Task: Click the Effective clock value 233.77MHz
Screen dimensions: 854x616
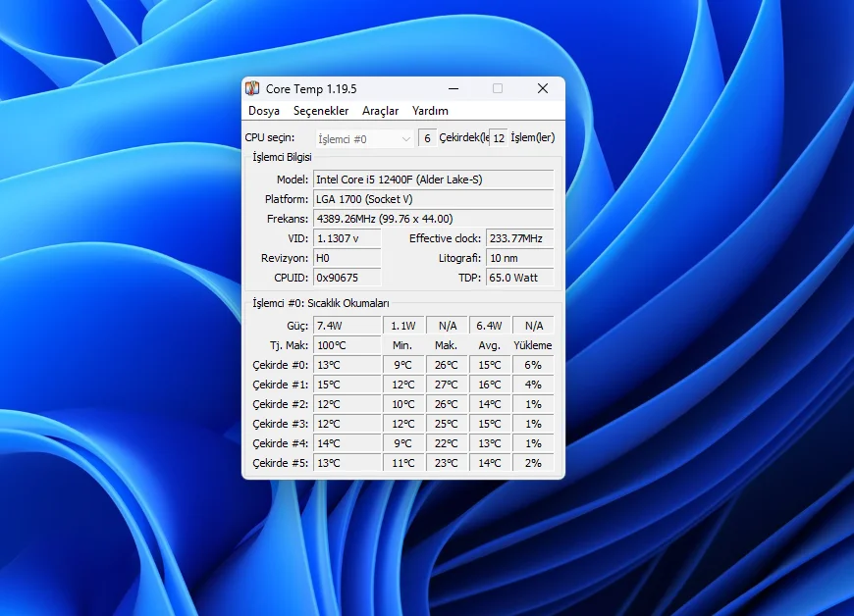Action: click(x=519, y=238)
